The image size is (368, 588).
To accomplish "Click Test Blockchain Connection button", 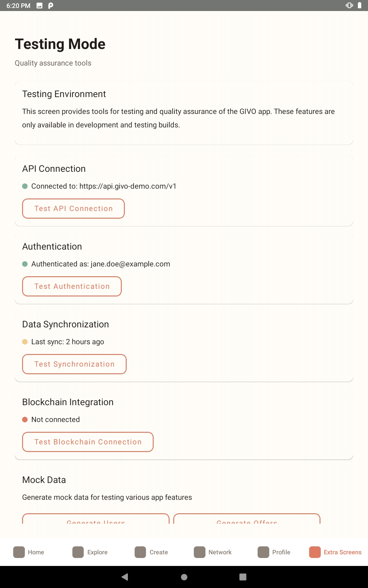I will [88, 442].
